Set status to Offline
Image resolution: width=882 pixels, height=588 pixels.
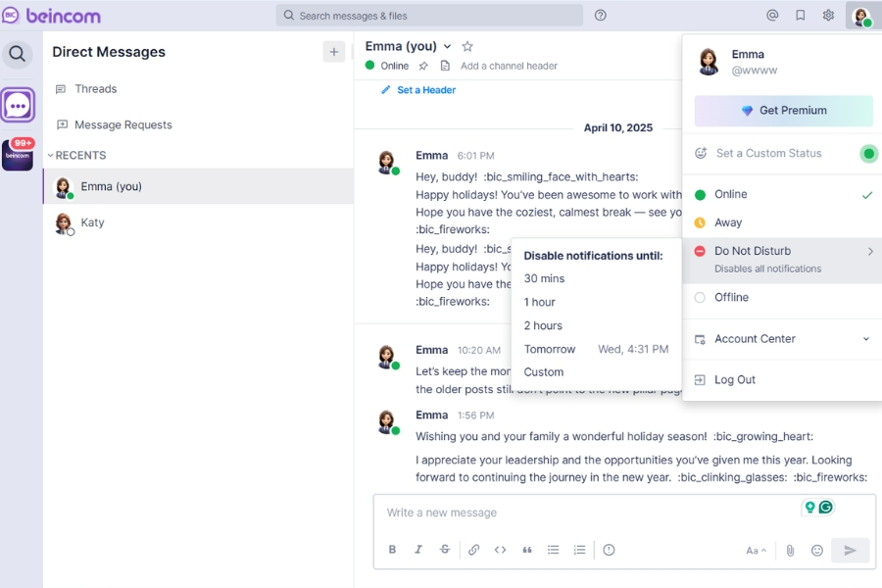coord(782,297)
